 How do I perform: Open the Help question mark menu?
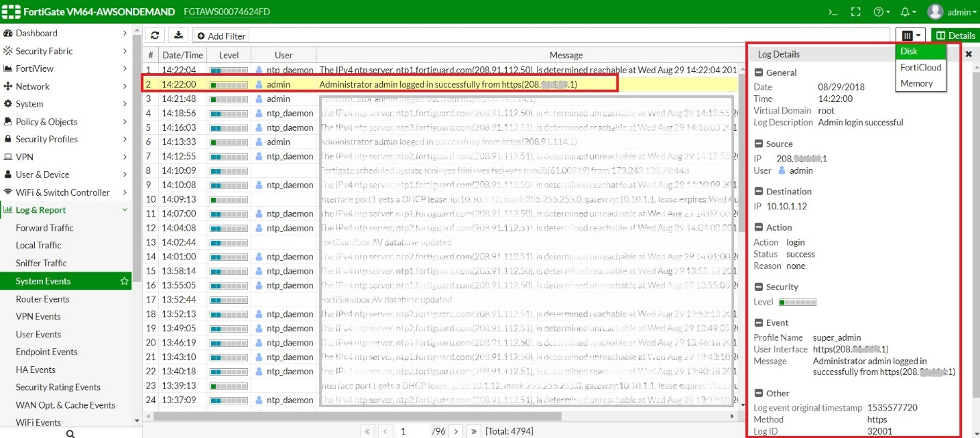pyautogui.click(x=881, y=12)
